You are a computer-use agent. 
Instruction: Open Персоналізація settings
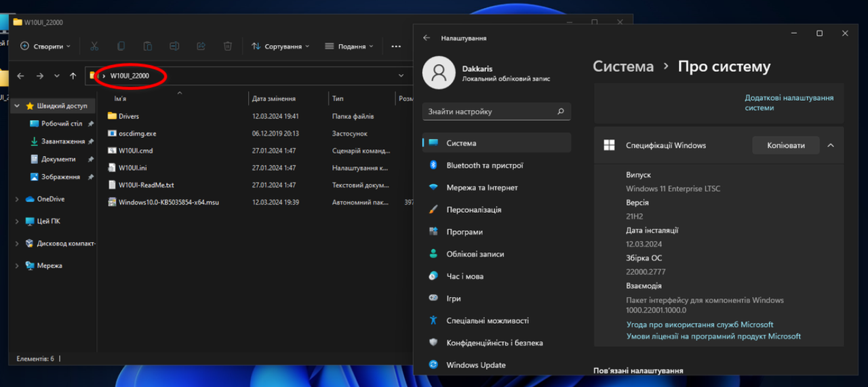point(496,210)
